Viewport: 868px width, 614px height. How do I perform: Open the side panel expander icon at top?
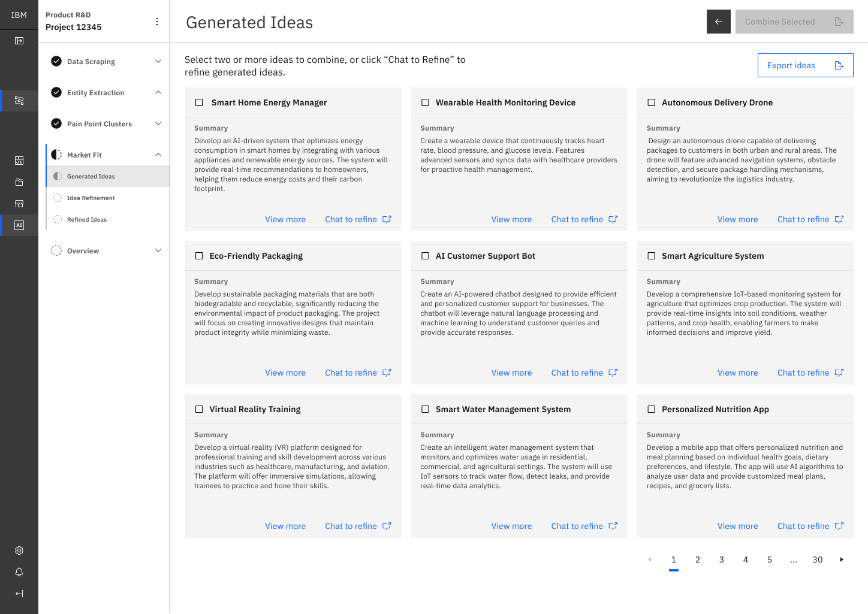pos(19,41)
